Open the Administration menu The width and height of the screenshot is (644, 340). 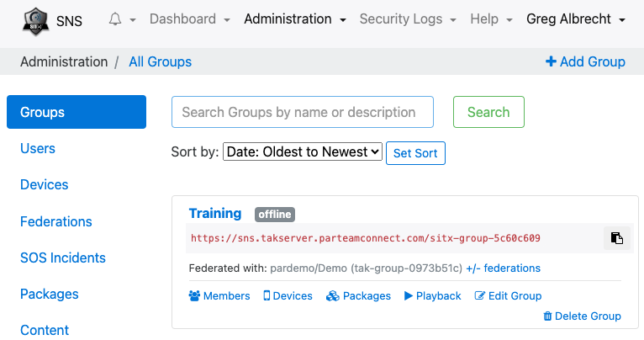point(295,19)
